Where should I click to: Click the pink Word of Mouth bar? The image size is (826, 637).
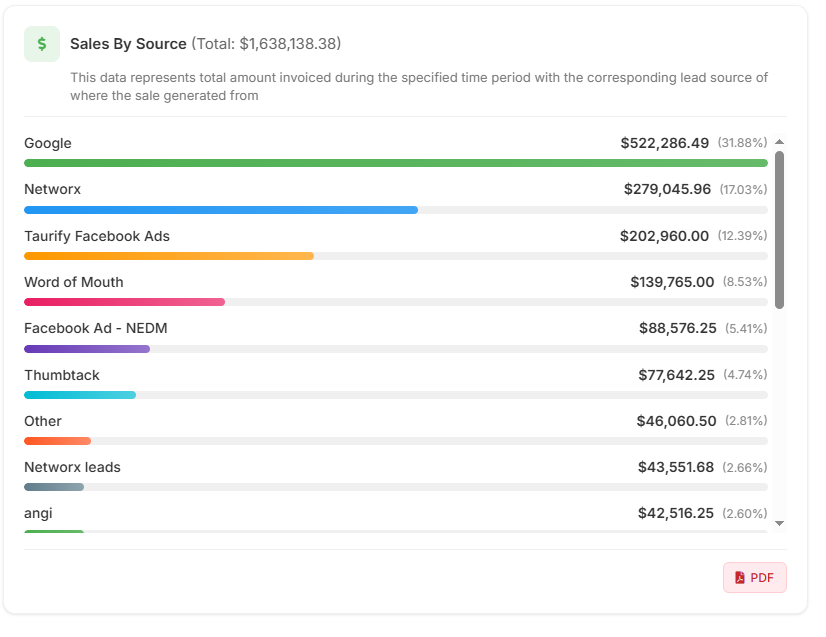124,302
